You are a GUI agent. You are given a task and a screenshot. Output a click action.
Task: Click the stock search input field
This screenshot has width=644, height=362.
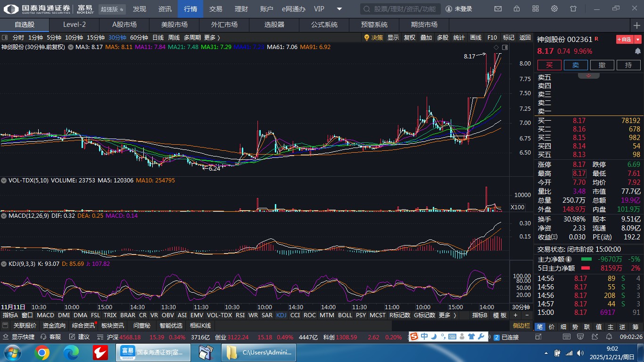pyautogui.click(x=401, y=9)
